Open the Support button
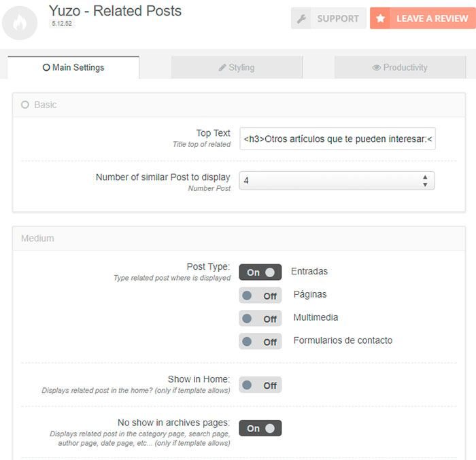 [328, 18]
